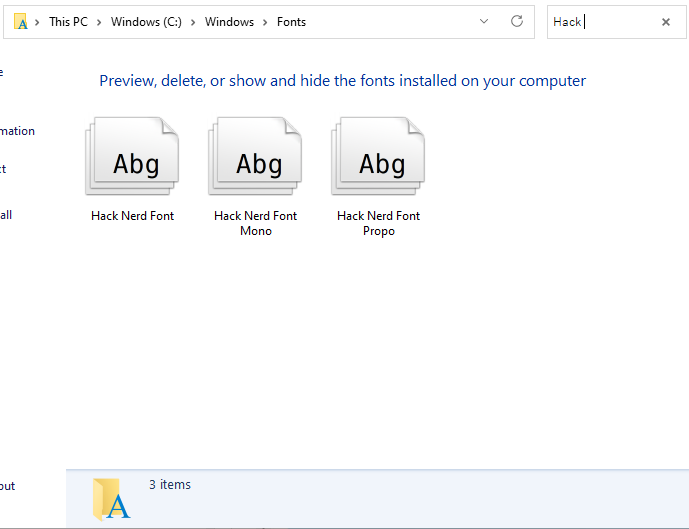Select the Hack Nerd Font Propo label
Viewport: 689px width, 529px height.
tap(378, 223)
